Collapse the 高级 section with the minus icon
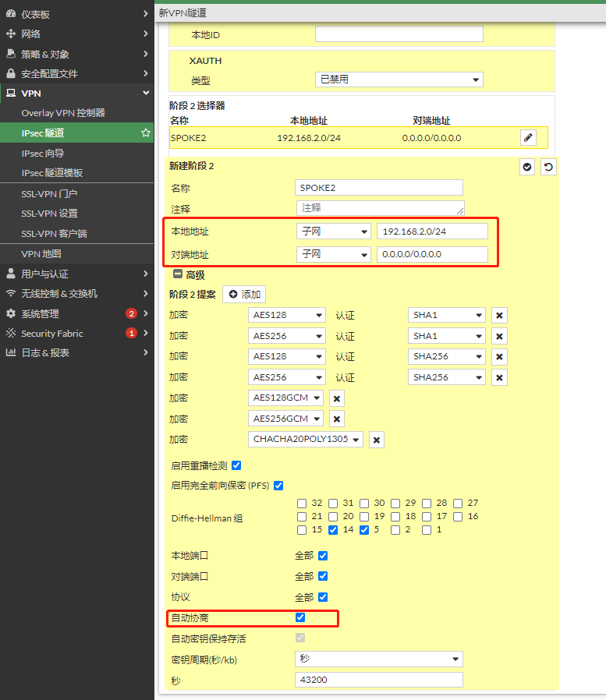This screenshot has height=700, width=606. [x=178, y=274]
